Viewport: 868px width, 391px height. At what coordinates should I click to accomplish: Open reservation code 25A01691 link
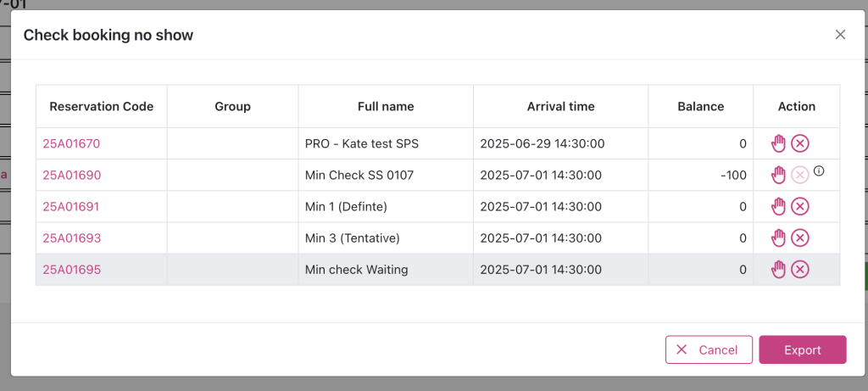tap(71, 206)
